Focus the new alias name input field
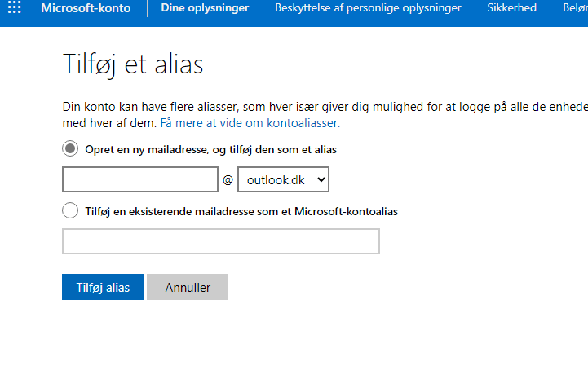Screen dimensions: 588x375 [140, 179]
